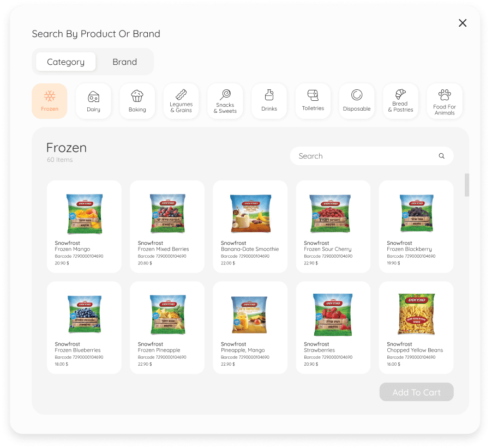492x448 pixels.
Task: Click the 18.00 $ Blueberries price
Action: 62,364
